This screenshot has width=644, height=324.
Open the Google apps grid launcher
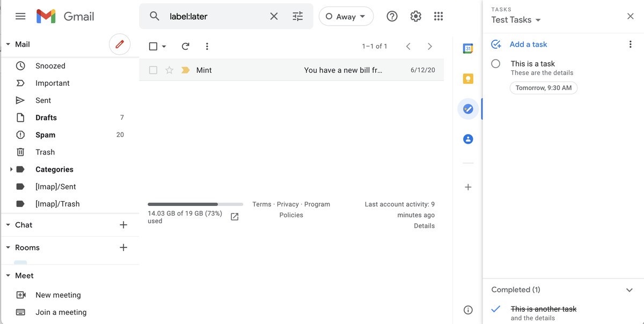[438, 16]
